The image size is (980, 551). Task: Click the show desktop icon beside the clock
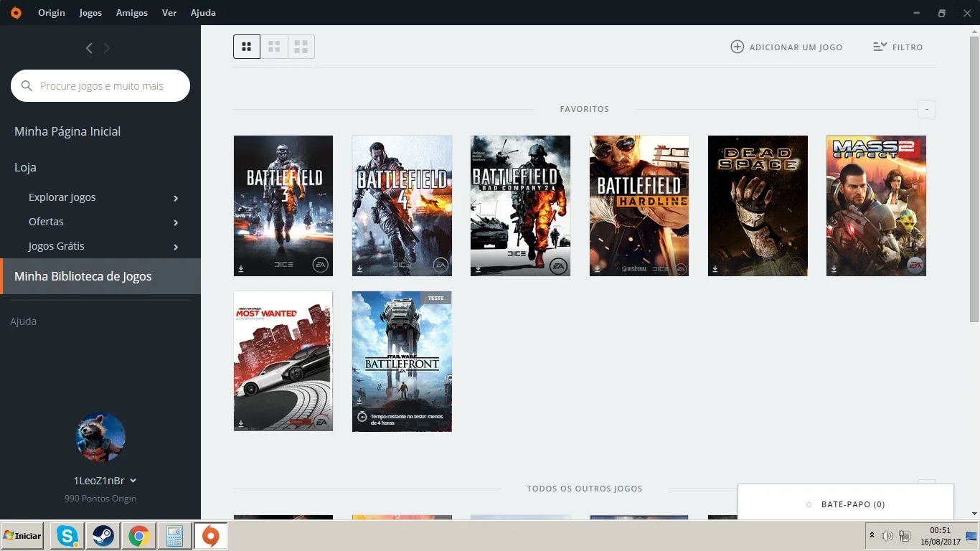coord(971,536)
